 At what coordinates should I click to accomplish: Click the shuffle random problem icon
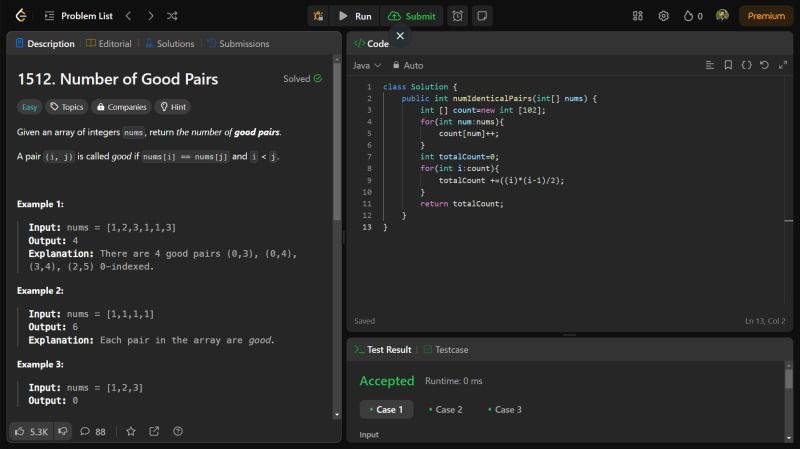172,16
